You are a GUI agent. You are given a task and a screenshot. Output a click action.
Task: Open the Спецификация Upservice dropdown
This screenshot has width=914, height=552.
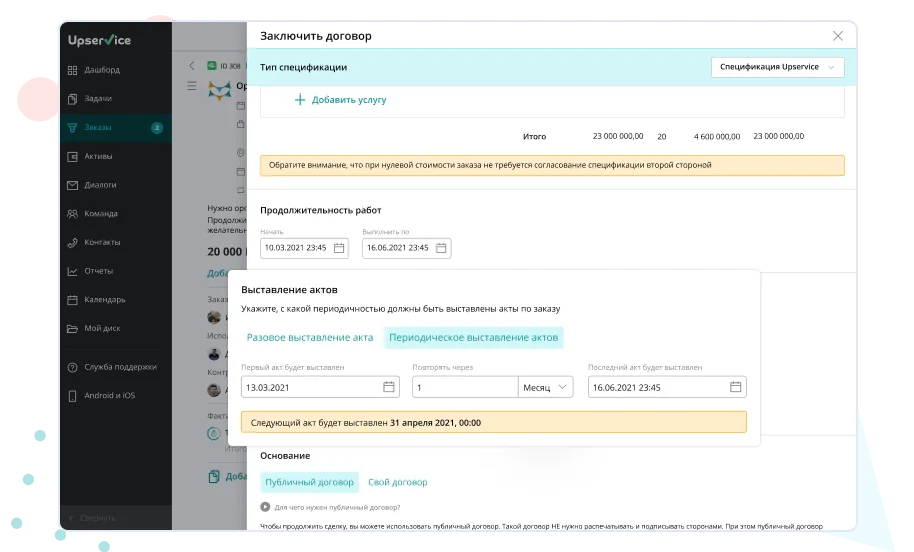click(777, 67)
